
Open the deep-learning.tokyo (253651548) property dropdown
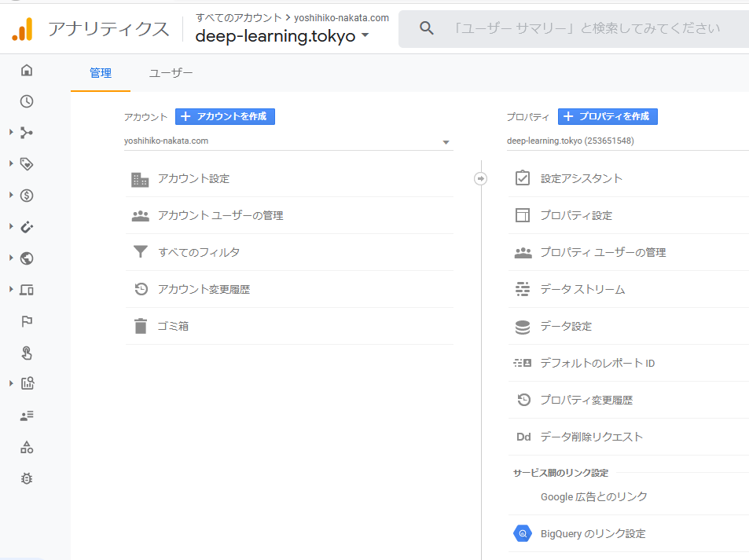point(628,141)
